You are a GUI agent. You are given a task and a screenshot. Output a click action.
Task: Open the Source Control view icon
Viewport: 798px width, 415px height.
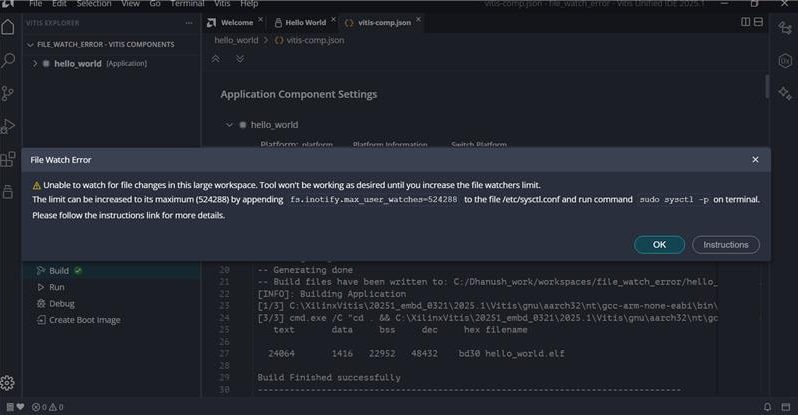tap(9, 93)
